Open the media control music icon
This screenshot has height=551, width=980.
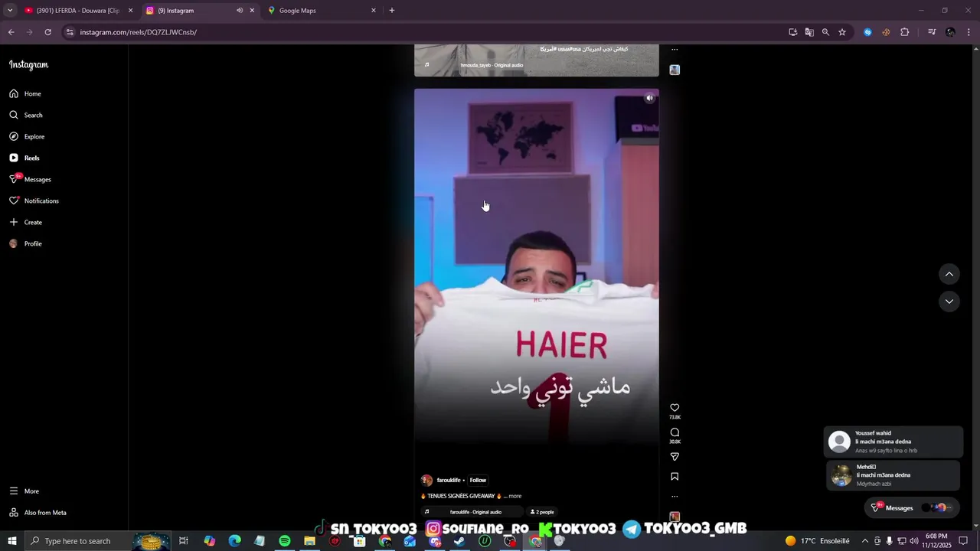point(932,32)
